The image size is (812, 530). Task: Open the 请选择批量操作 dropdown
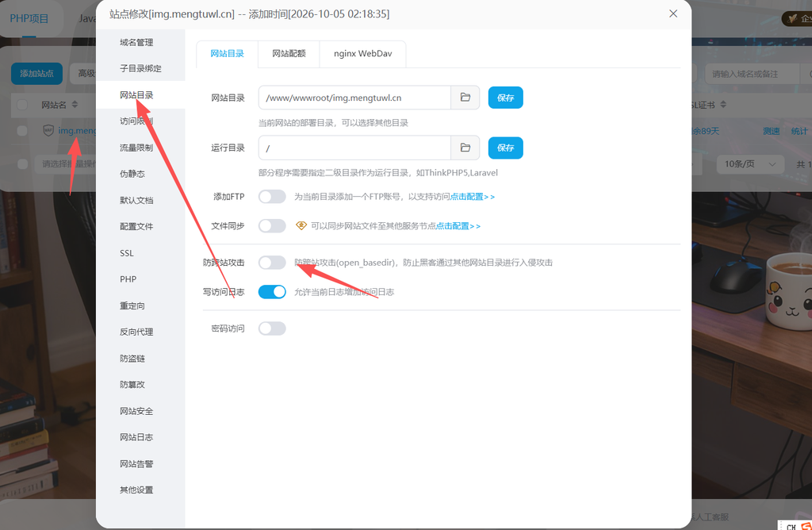click(66, 163)
